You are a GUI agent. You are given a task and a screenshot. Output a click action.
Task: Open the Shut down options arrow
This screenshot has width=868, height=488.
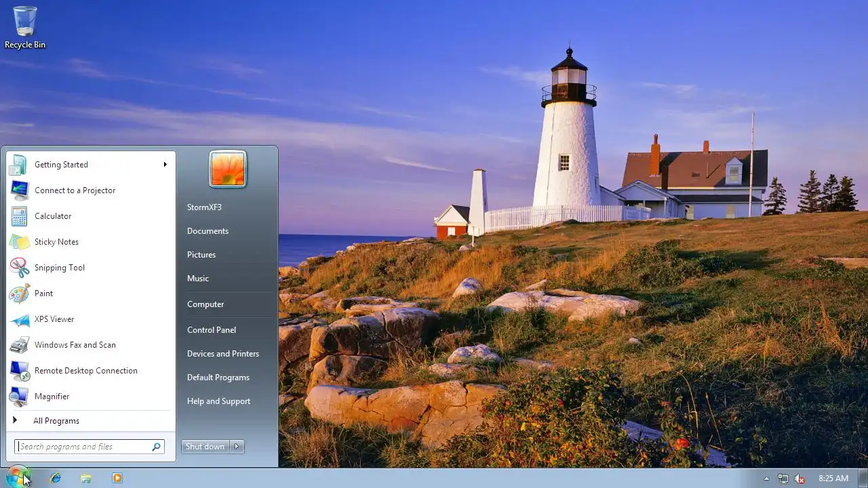pyautogui.click(x=237, y=447)
